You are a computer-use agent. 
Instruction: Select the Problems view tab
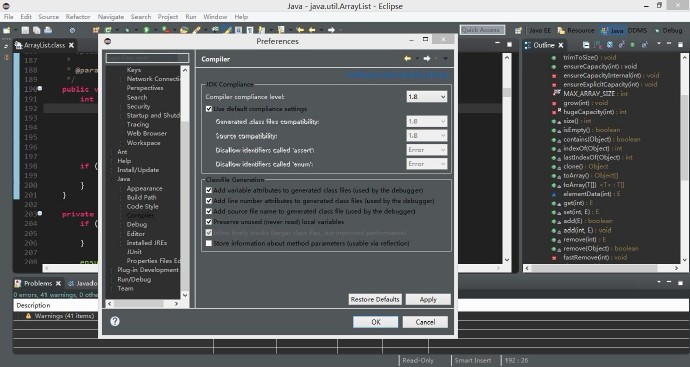pos(38,283)
